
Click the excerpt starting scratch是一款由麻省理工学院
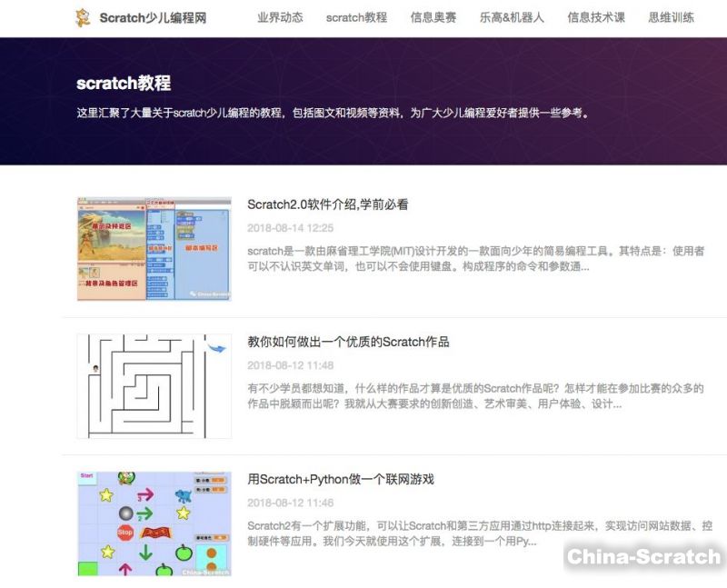click(x=476, y=259)
